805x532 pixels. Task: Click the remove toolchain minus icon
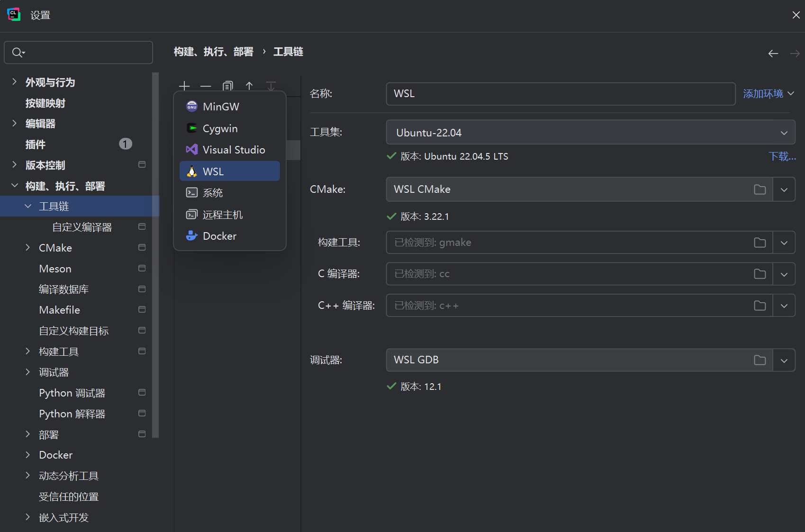[x=206, y=86]
